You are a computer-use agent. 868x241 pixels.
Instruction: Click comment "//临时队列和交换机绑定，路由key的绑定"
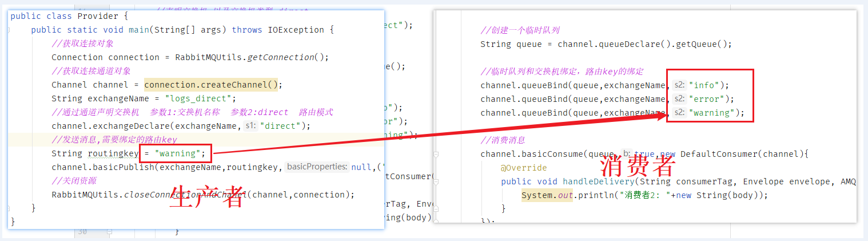(562, 72)
